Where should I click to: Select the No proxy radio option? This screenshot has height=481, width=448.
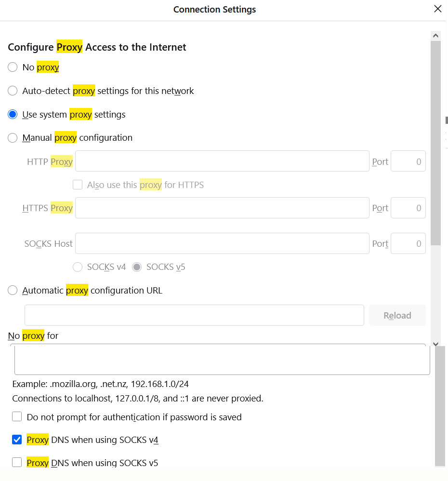(x=13, y=67)
